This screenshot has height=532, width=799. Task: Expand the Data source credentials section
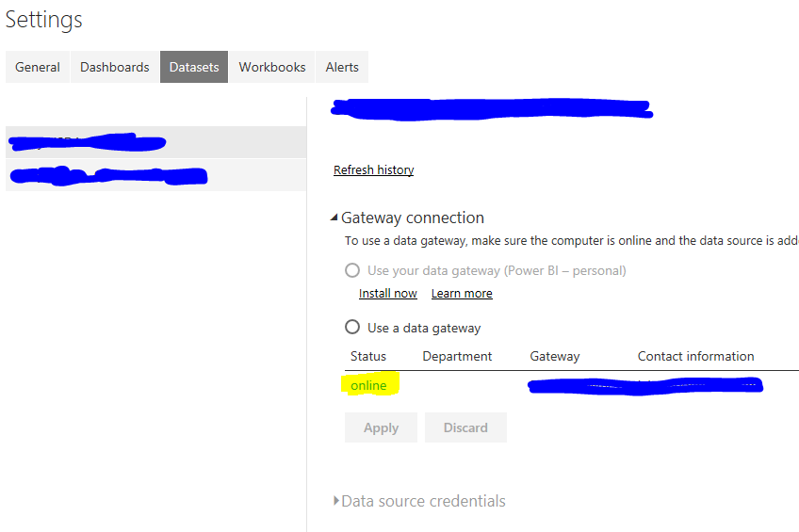335,500
